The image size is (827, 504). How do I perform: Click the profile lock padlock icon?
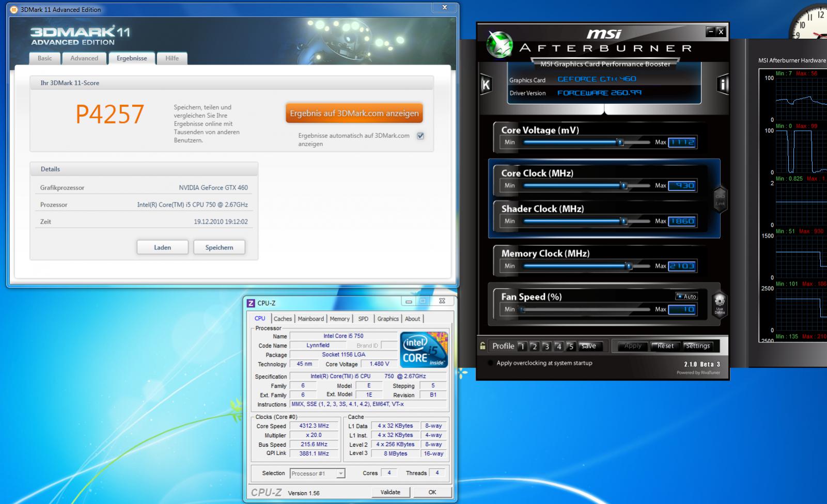click(x=482, y=346)
